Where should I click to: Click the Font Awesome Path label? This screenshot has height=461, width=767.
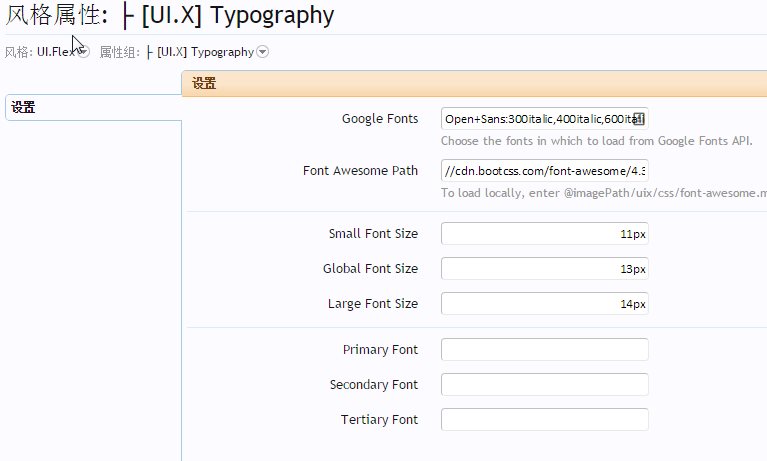pyautogui.click(x=360, y=171)
